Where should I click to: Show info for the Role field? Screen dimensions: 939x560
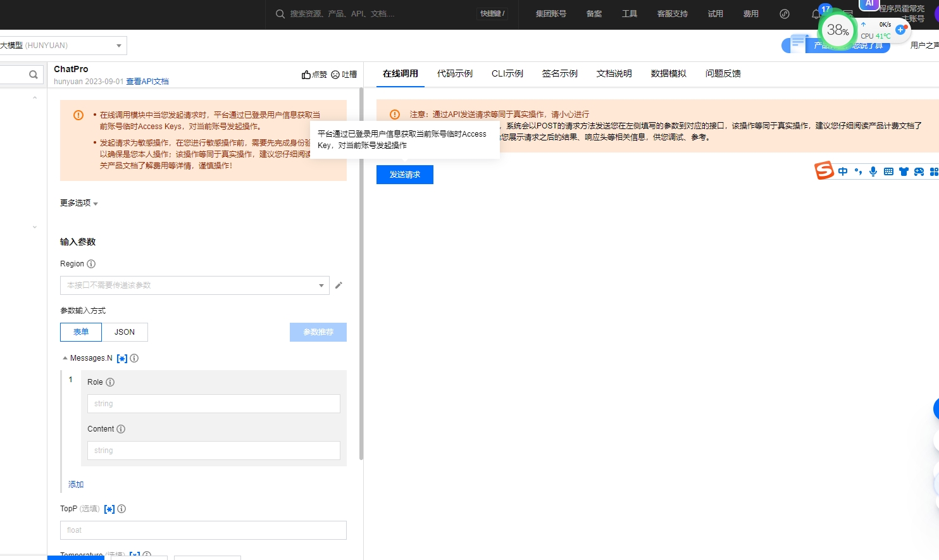pos(110,382)
